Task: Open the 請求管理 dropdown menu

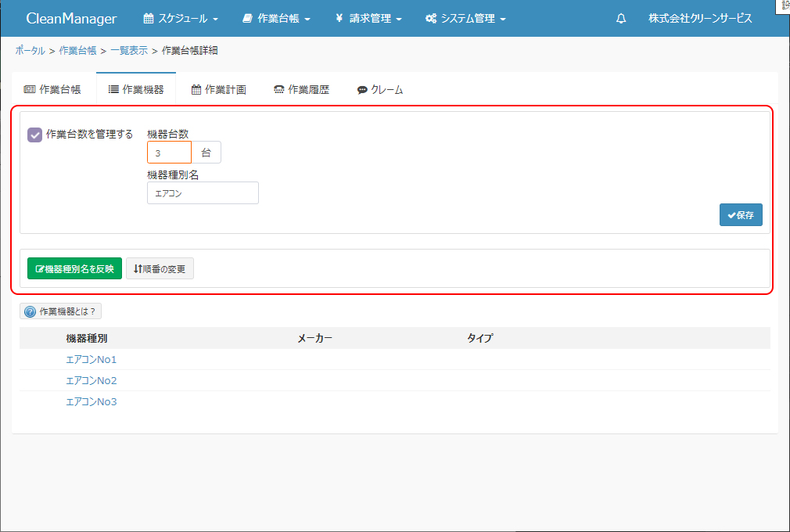Action: pyautogui.click(x=368, y=19)
